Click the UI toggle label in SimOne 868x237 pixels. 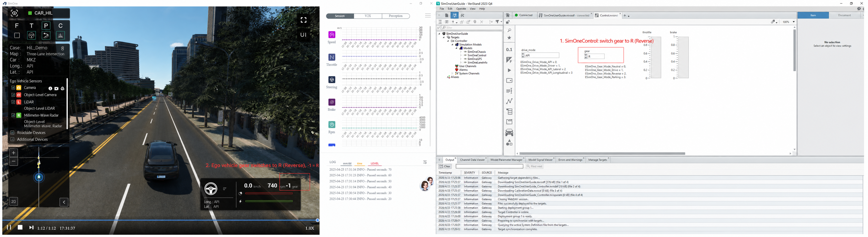(303, 35)
